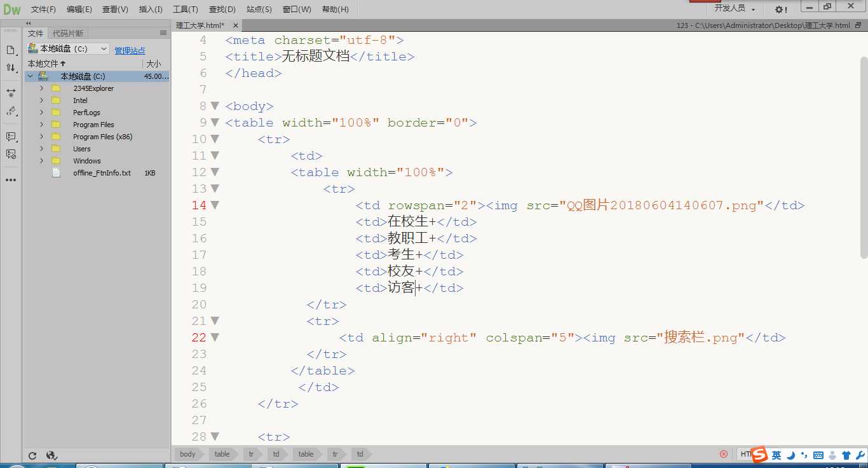The height and width of the screenshot is (468, 868).
Task: Click the Sogou soft keyboard icon
Action: tap(818, 455)
